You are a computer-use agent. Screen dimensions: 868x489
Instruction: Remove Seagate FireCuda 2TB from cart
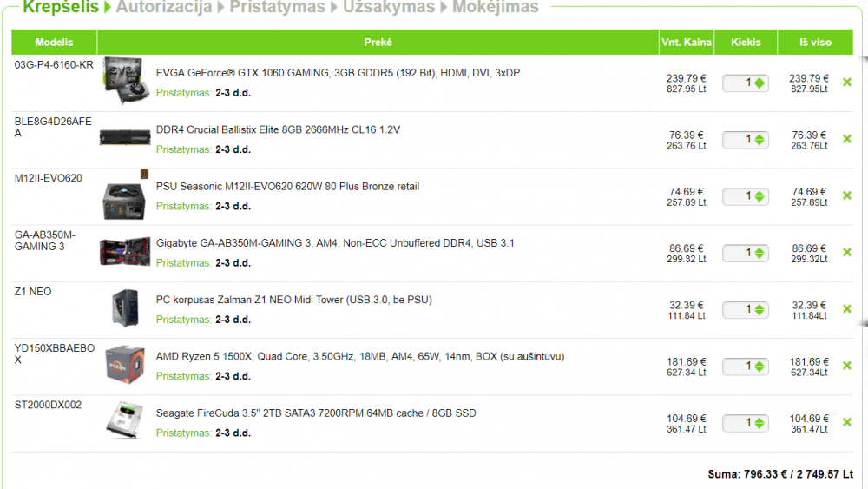tap(846, 422)
